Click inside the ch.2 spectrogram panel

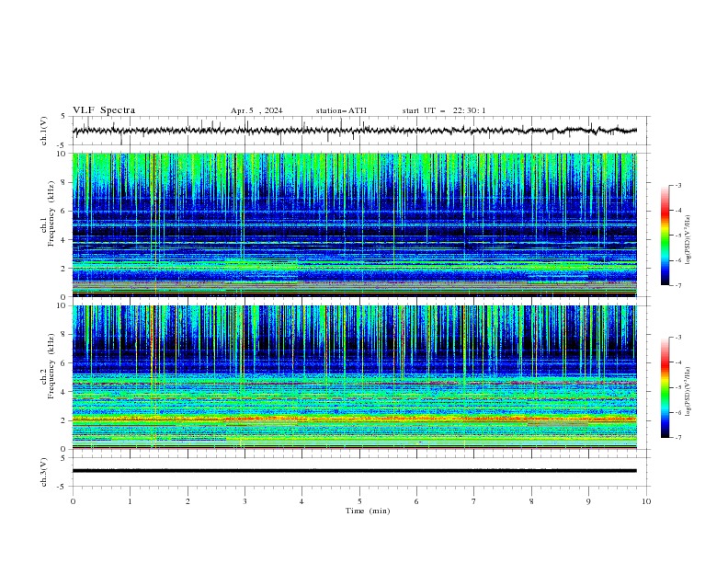point(355,377)
